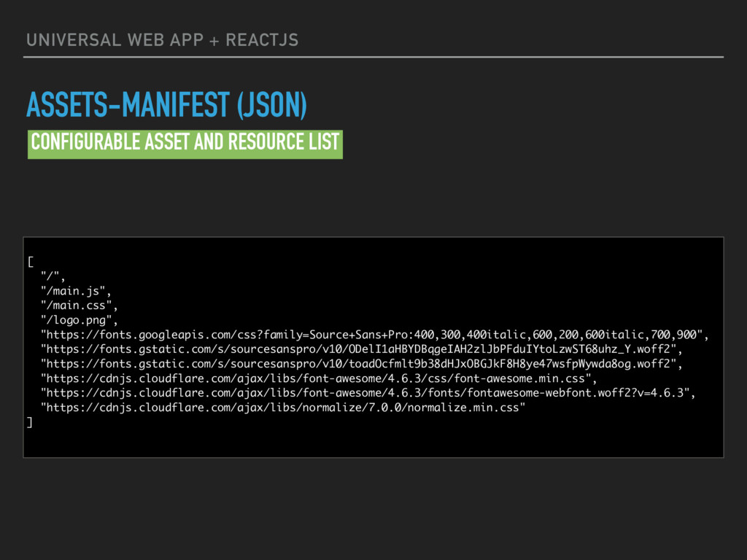Click the empty area inside the code block bottom
This screenshot has height=560, width=747.
[373, 443]
